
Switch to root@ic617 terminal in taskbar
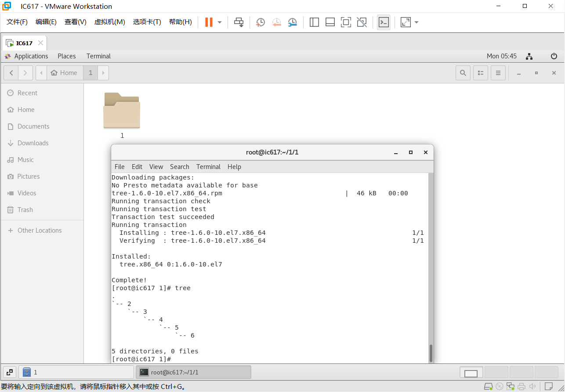(x=193, y=372)
